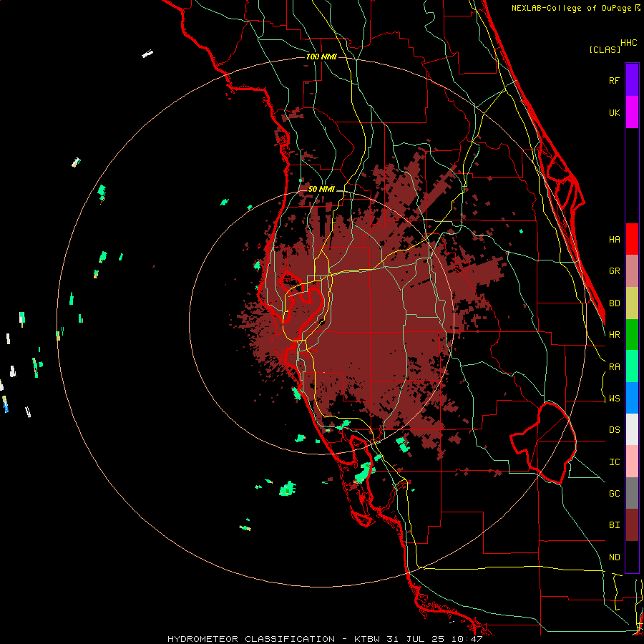Click the Hydrometeor Classification KTBW caption
The height and width of the screenshot is (644, 644).
click(x=325, y=639)
